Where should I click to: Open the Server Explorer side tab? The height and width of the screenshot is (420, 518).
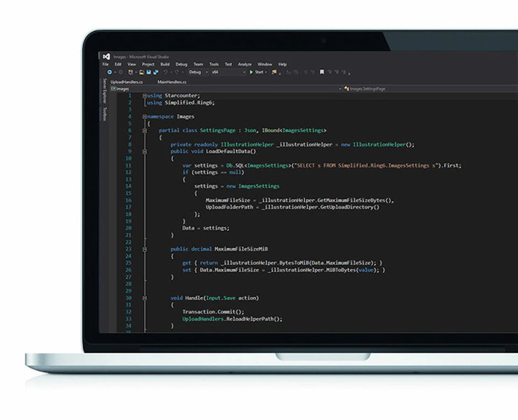coord(105,91)
